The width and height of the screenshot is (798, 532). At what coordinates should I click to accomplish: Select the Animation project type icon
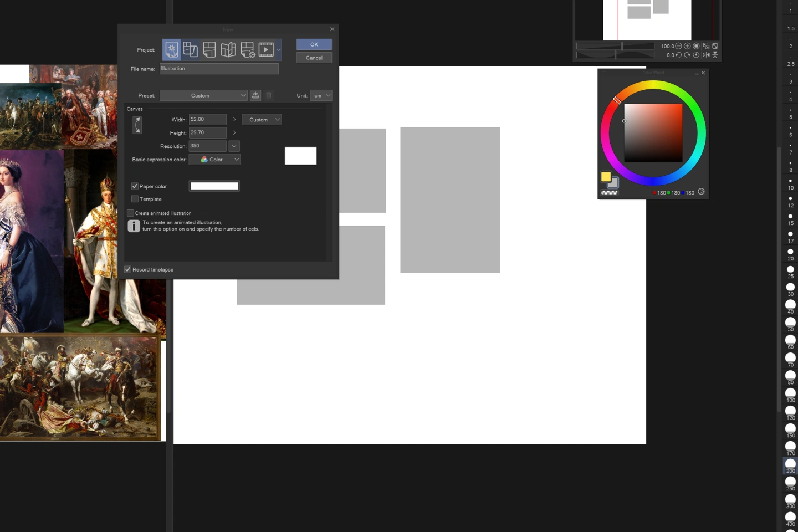(x=266, y=49)
